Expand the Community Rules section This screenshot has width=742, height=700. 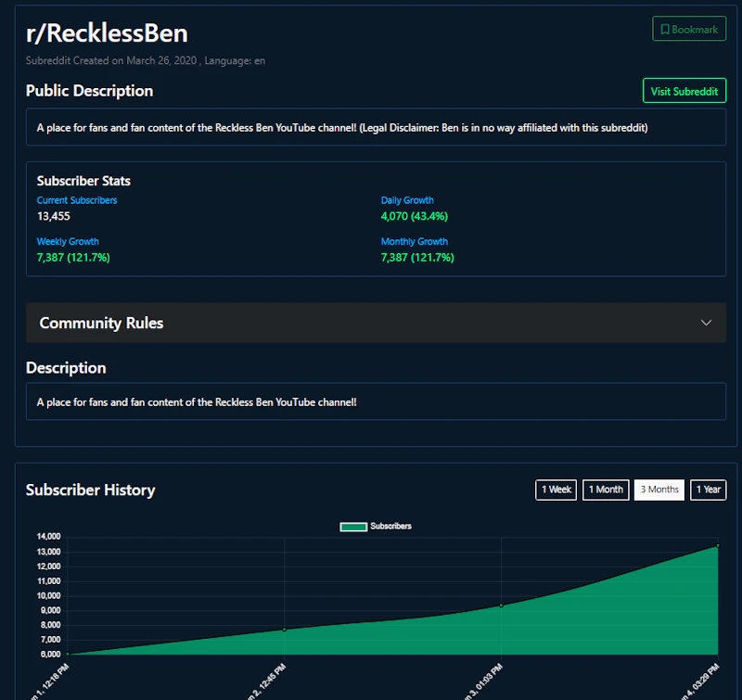(376, 323)
